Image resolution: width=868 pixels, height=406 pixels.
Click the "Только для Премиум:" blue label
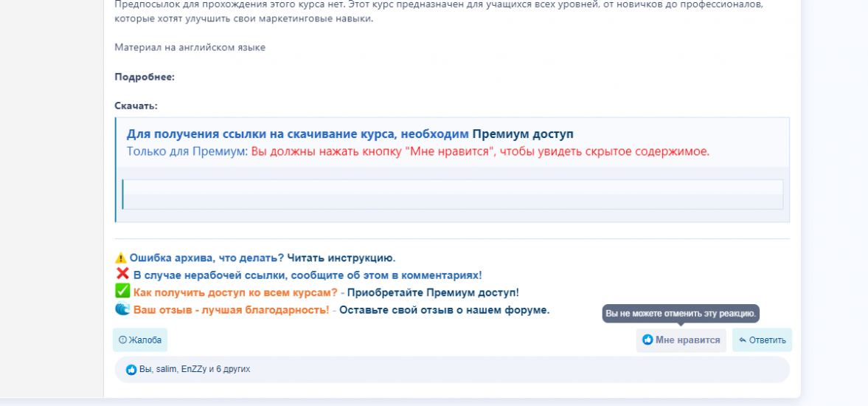(187, 151)
